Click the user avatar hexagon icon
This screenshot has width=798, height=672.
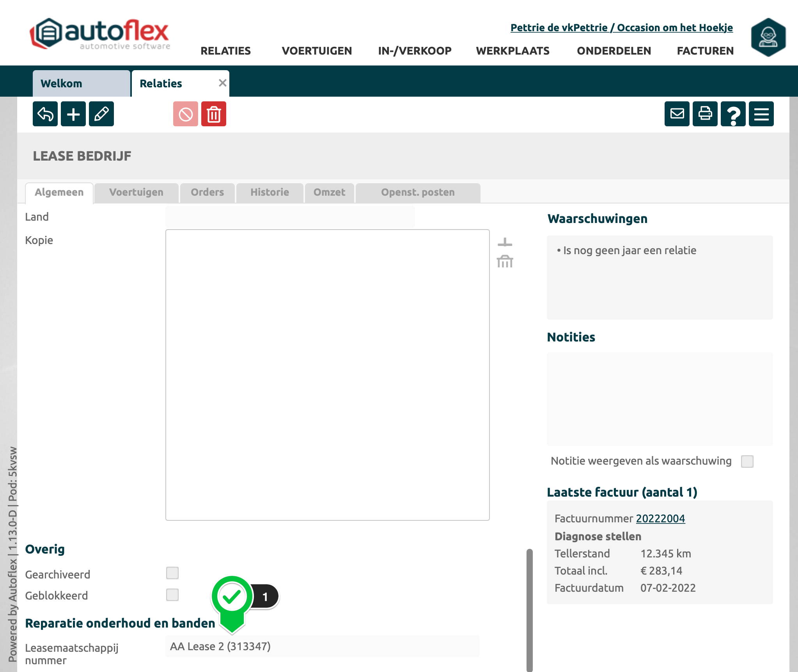768,37
